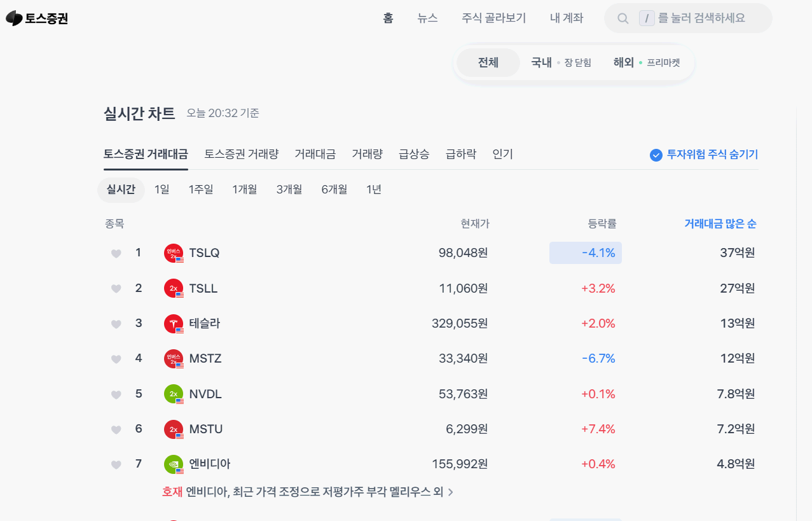Click the blue checkmark beside 투자위험 주식 숨기기
Image resolution: width=812 pixels, height=521 pixels.
655,155
